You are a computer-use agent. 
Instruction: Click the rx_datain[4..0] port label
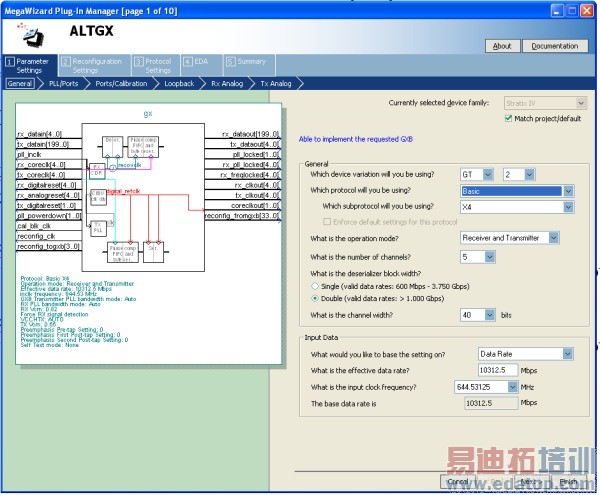[x=39, y=134]
